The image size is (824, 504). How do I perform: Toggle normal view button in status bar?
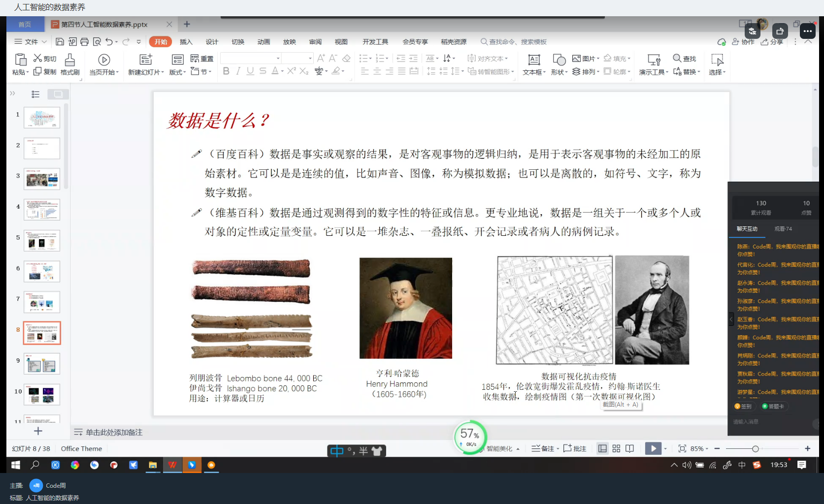602,448
